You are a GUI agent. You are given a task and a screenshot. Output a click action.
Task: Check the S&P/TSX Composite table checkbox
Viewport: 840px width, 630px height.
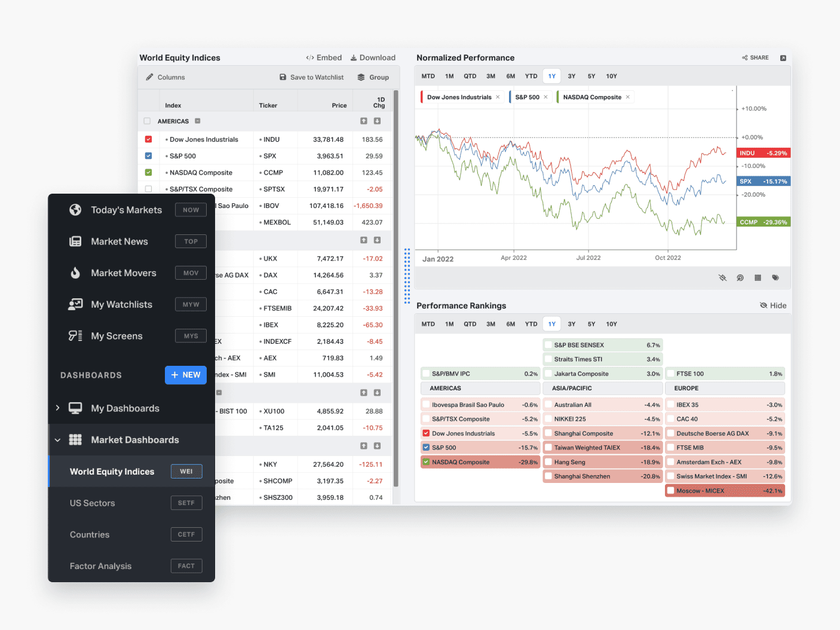[x=148, y=189]
